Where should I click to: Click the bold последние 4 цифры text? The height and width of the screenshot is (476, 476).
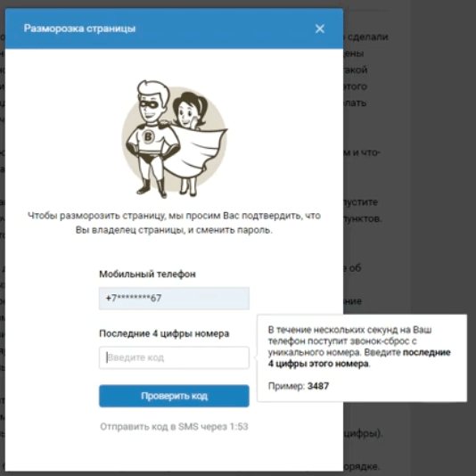click(359, 358)
